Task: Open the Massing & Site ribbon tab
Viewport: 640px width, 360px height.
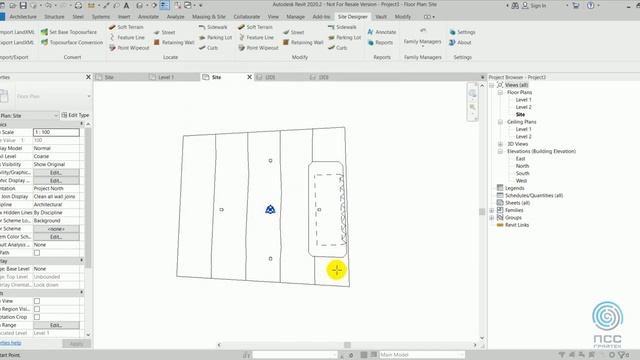Action: coord(209,17)
